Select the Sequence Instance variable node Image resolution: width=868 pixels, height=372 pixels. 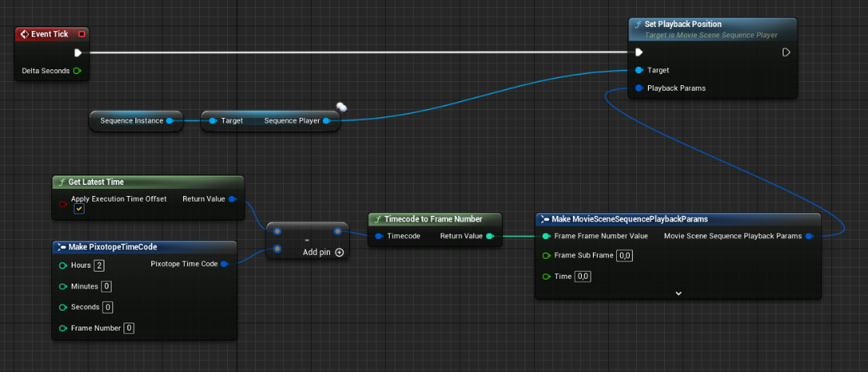(x=132, y=121)
